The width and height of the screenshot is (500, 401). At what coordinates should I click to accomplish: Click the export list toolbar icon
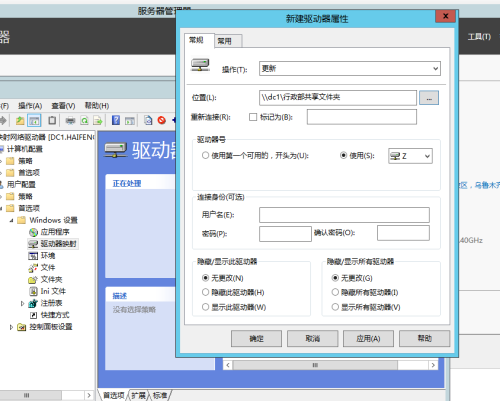[x=98, y=120]
